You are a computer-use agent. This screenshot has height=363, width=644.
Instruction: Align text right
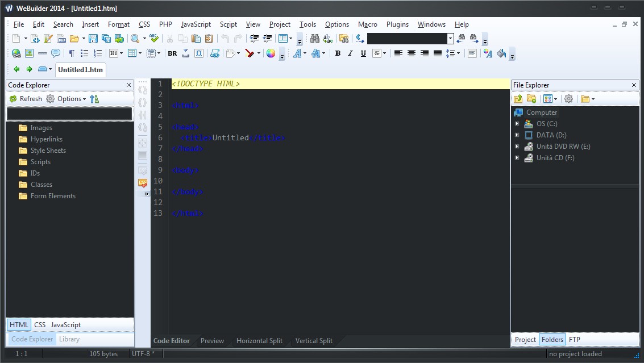tap(424, 53)
